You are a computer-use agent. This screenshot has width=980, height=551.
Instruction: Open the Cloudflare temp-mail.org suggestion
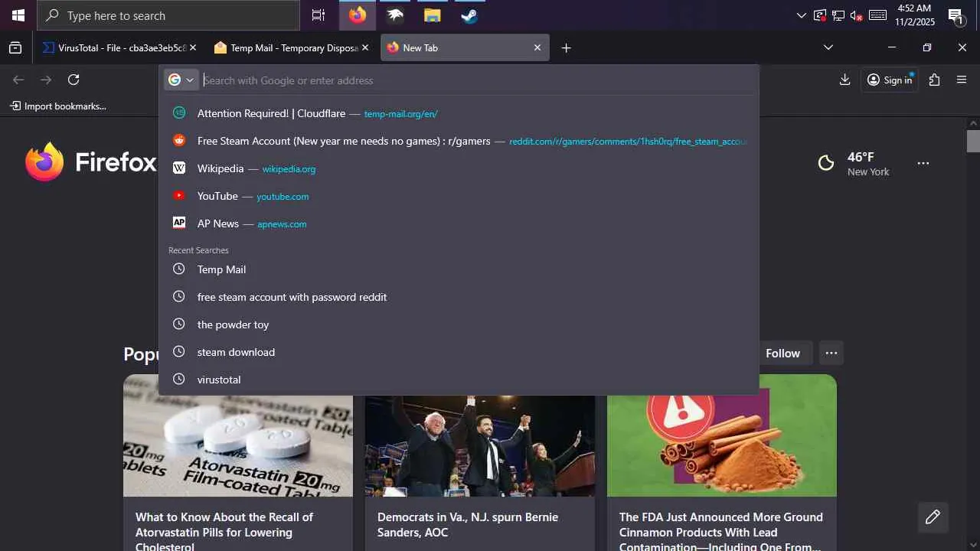(459, 113)
